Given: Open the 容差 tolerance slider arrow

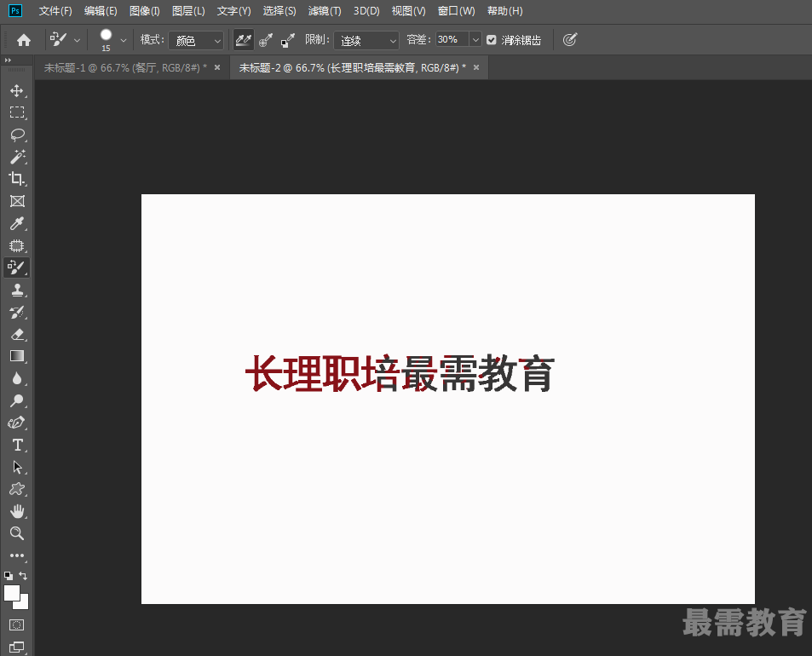Looking at the screenshot, I should (475, 40).
